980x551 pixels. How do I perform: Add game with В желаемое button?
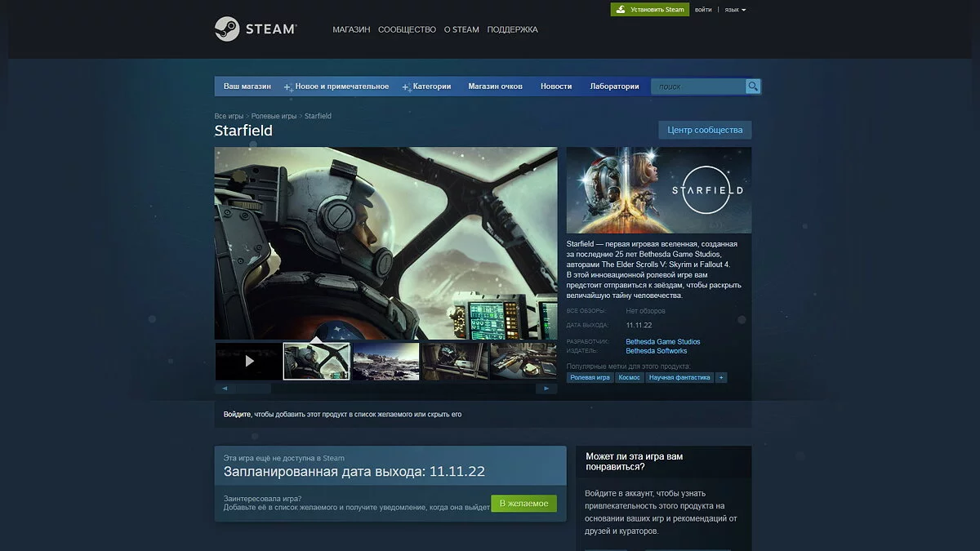point(523,504)
